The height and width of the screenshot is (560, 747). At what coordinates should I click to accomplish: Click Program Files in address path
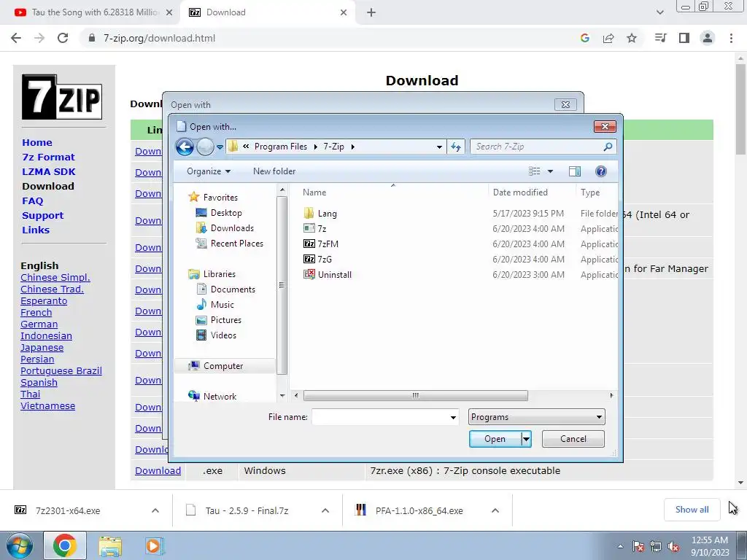click(x=281, y=147)
